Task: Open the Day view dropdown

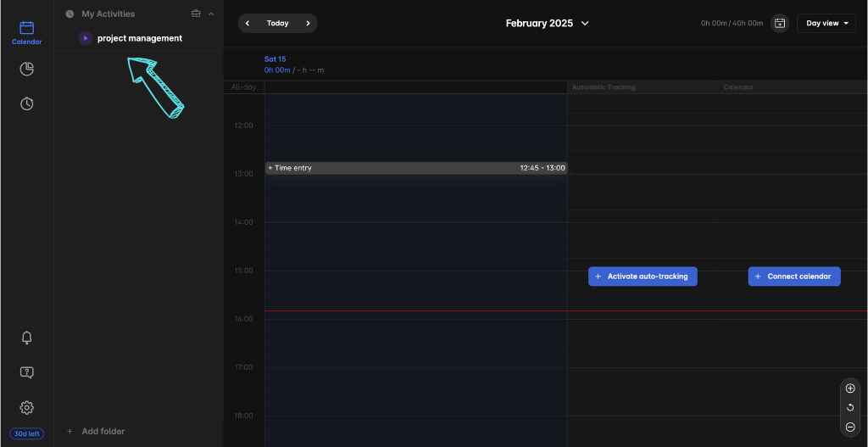Action: (x=826, y=24)
